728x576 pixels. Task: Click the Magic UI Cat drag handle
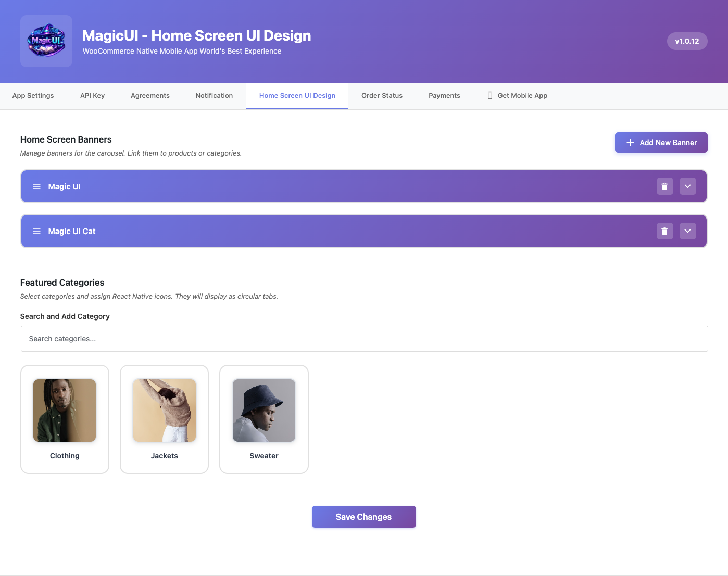pyautogui.click(x=37, y=231)
